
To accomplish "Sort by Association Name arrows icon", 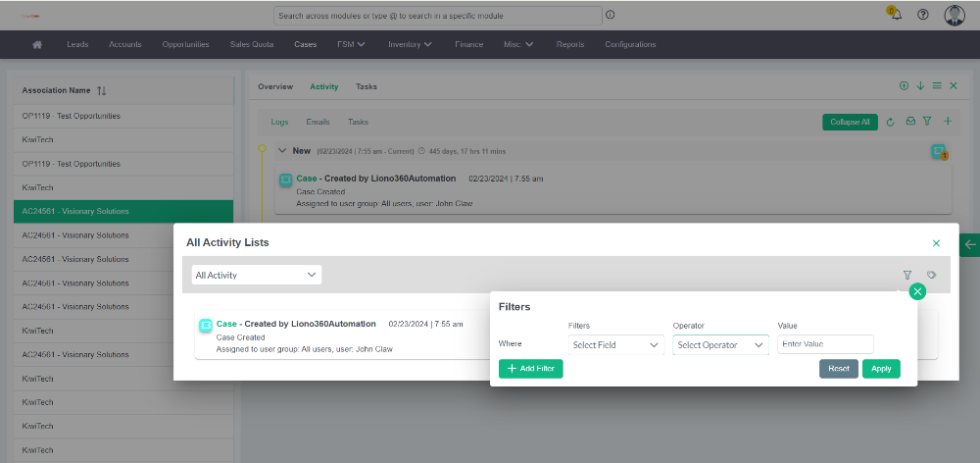I will coord(102,90).
